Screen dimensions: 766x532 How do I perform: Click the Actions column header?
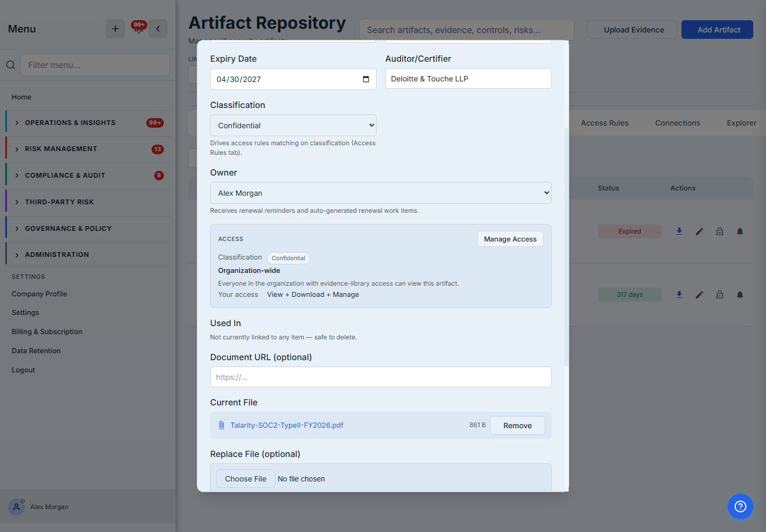[x=683, y=188]
